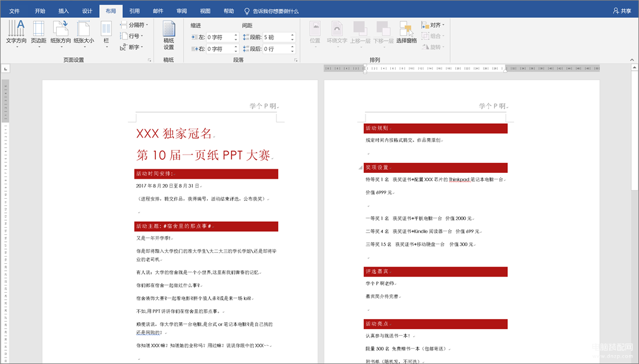This screenshot has width=639, height=364.
Task: Click the tab selector button left of ruler
Action: tap(5, 69)
